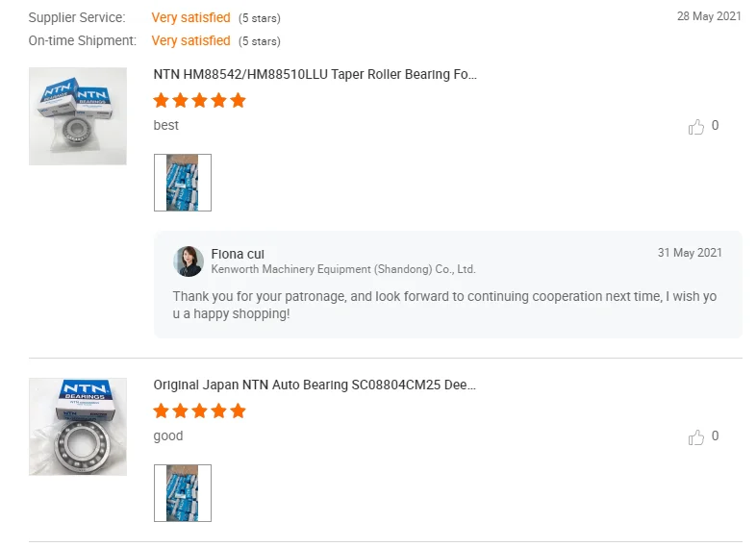Visit Kenworth Machinery Equipment (Shandong) company link
Screen dimensions: 756x547
(343, 270)
